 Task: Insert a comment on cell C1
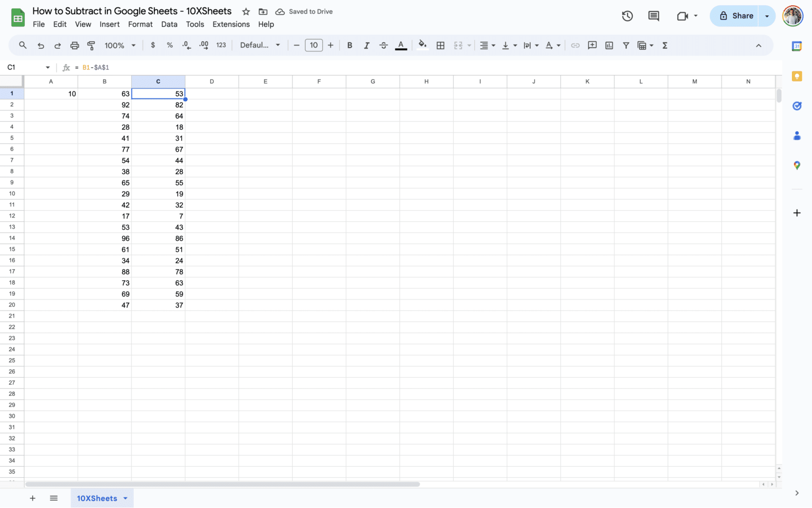coord(592,45)
